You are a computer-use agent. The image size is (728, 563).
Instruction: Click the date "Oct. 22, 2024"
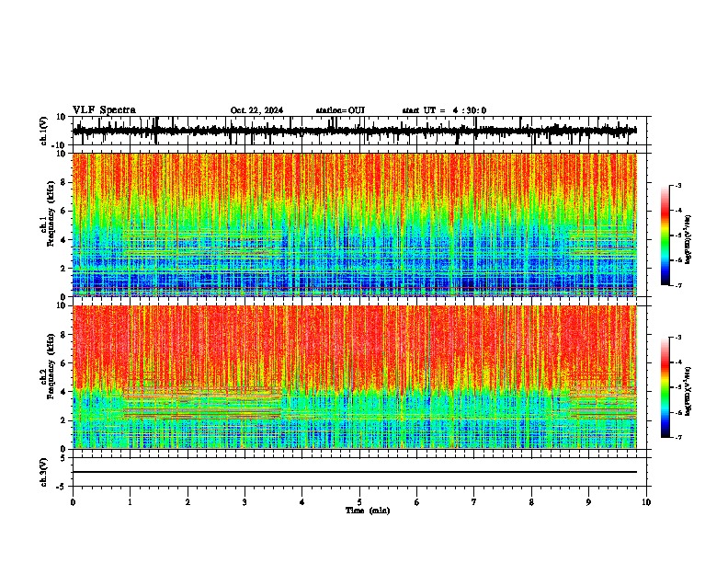256,110
